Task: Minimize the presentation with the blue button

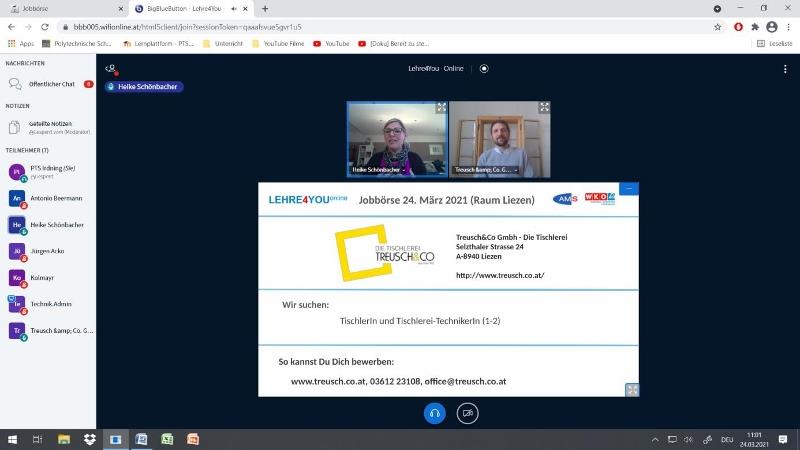Action: (629, 189)
